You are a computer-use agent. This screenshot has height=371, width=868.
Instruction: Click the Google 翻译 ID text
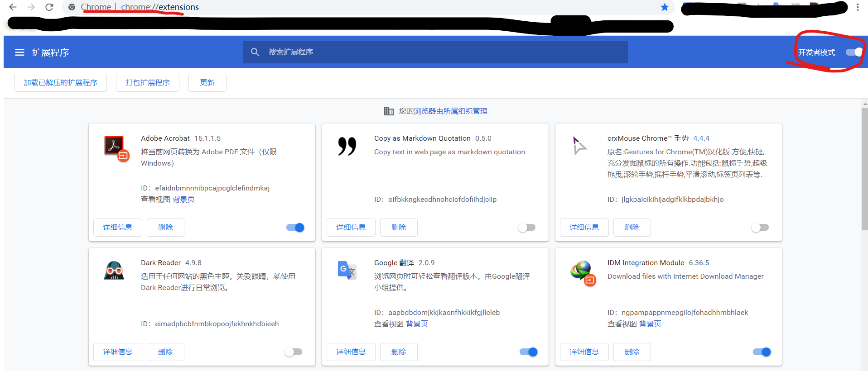point(437,313)
